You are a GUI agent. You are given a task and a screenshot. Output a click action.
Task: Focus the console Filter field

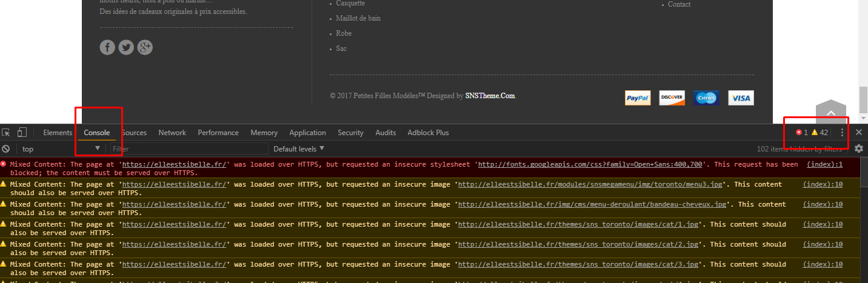189,148
